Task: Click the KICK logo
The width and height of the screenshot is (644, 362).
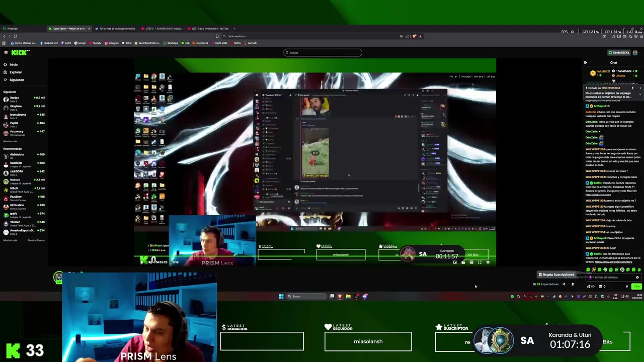Action: (21, 52)
